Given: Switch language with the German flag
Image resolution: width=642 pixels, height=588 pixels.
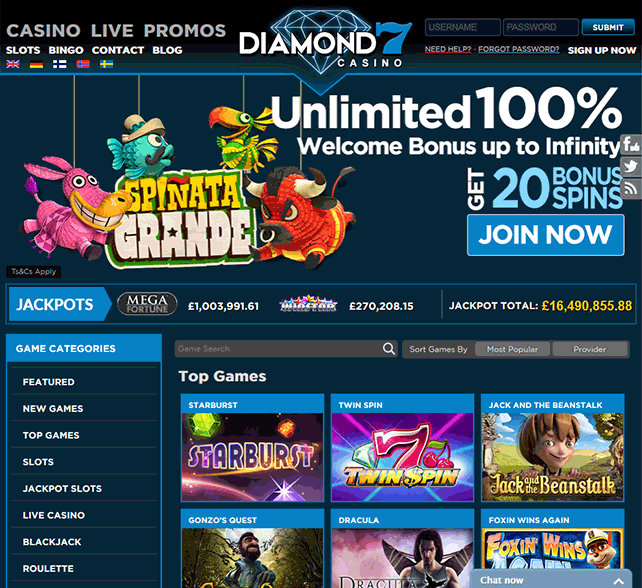Looking at the screenshot, I should pos(36,64).
